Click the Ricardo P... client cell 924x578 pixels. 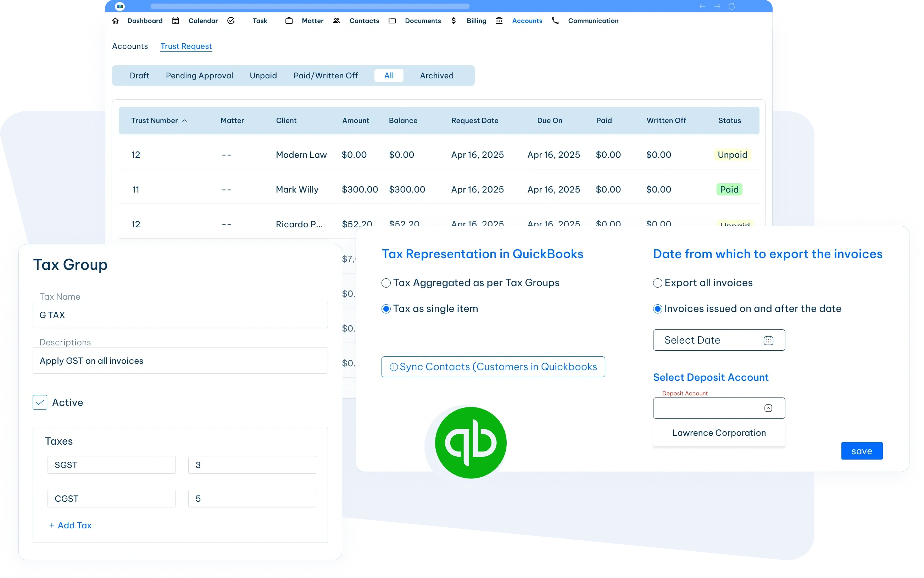point(299,224)
